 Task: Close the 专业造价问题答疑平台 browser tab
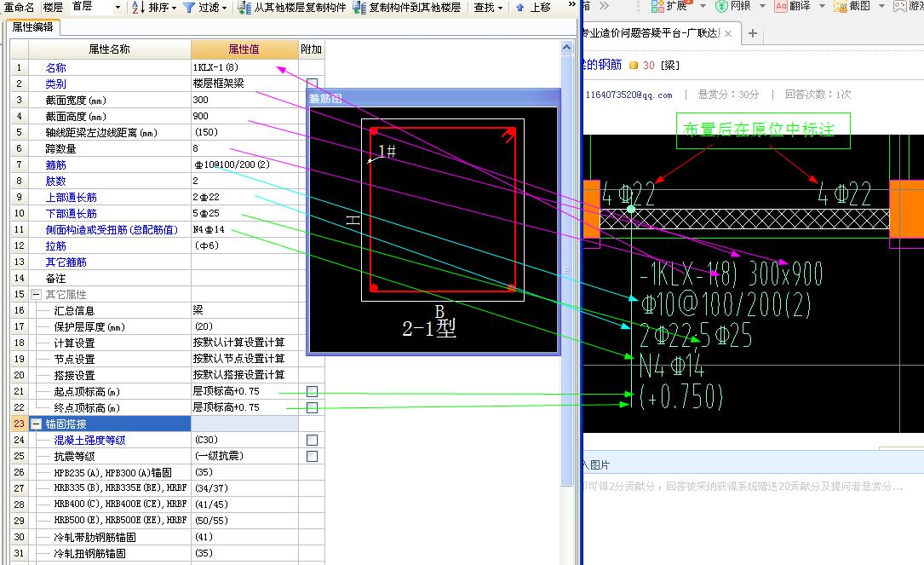pyautogui.click(x=728, y=33)
